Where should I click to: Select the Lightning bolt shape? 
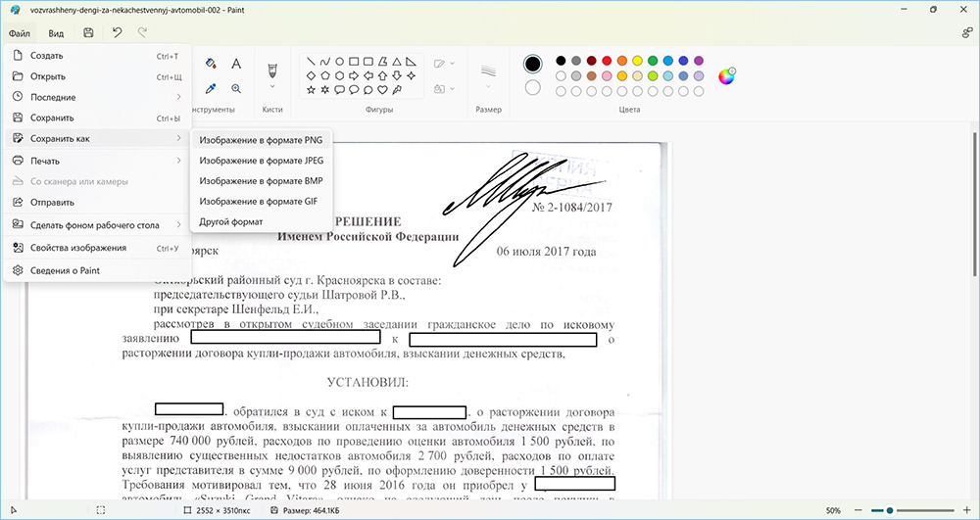pos(396,90)
